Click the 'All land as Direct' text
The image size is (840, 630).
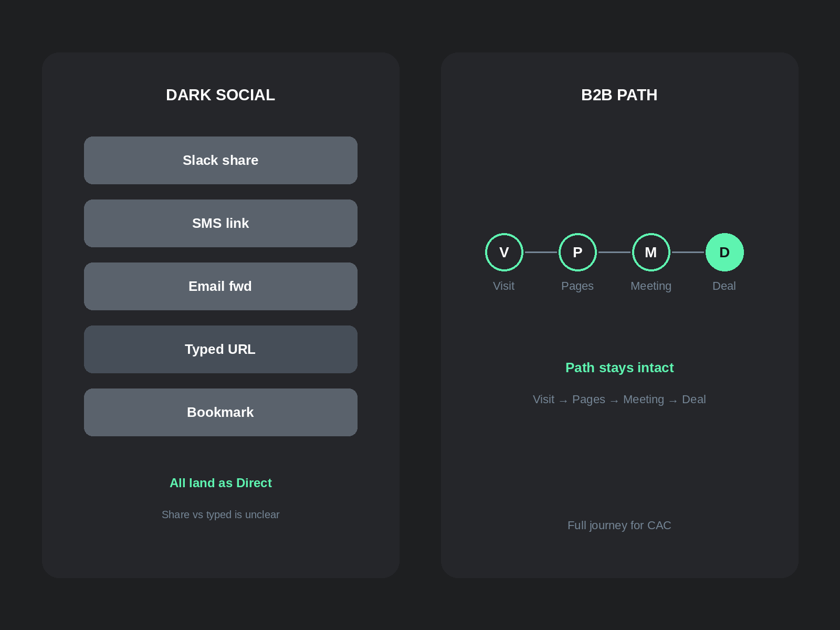(220, 483)
